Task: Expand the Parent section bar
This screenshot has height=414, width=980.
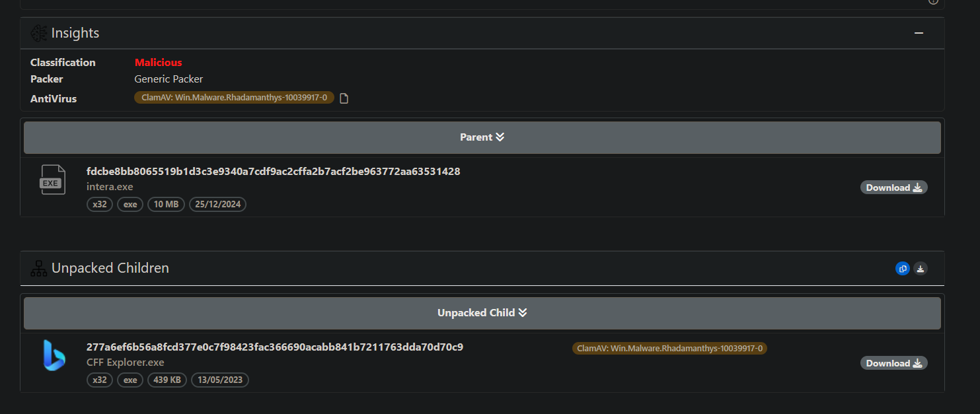Action: pos(482,137)
